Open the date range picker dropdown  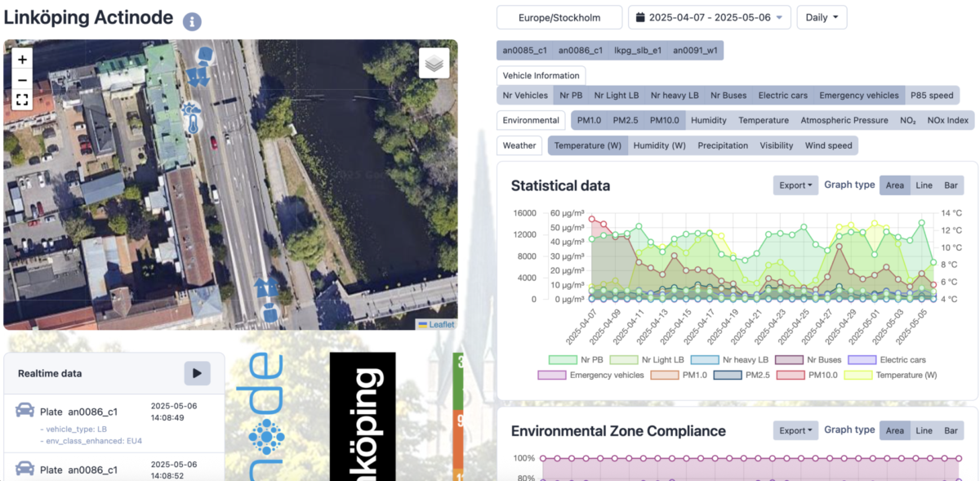709,17
